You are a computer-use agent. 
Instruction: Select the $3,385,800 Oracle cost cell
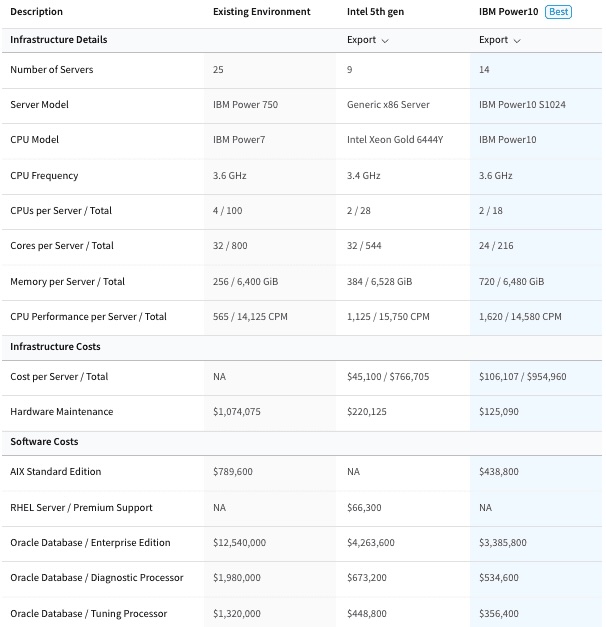(x=502, y=543)
